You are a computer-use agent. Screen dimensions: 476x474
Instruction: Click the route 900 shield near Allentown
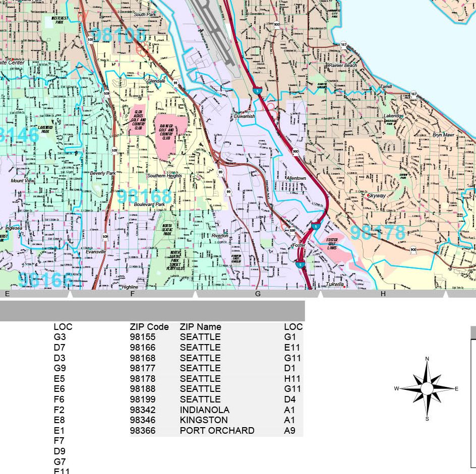pyautogui.click(x=295, y=151)
